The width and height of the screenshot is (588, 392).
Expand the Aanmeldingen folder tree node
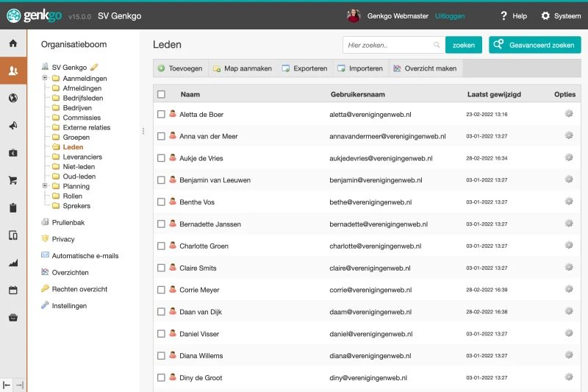click(45, 78)
